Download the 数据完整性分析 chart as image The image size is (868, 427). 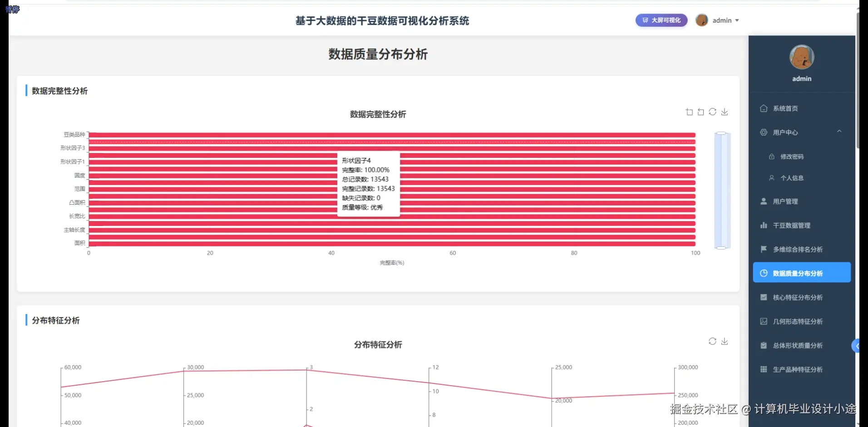point(725,112)
